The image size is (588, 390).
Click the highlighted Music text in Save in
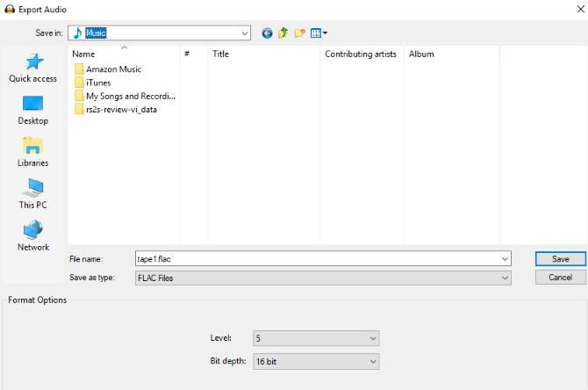tap(96, 33)
